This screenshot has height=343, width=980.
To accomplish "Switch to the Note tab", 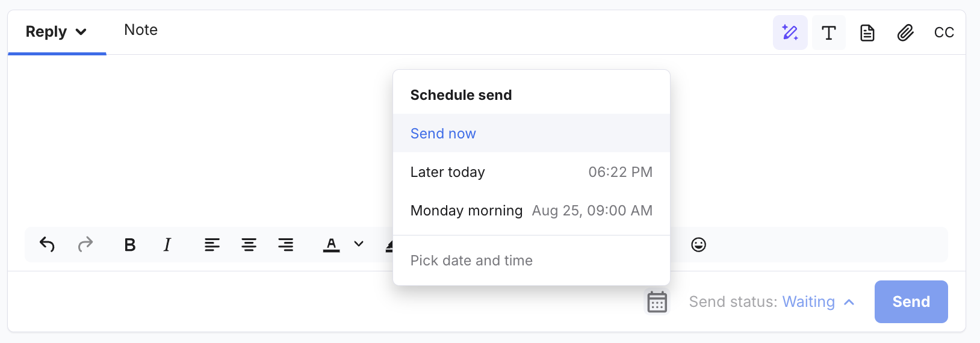I will coord(141,30).
